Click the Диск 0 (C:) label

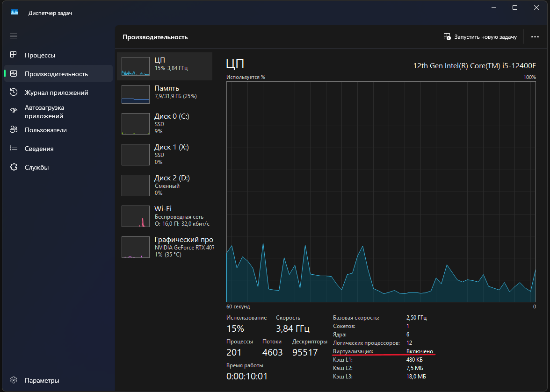[x=172, y=116]
